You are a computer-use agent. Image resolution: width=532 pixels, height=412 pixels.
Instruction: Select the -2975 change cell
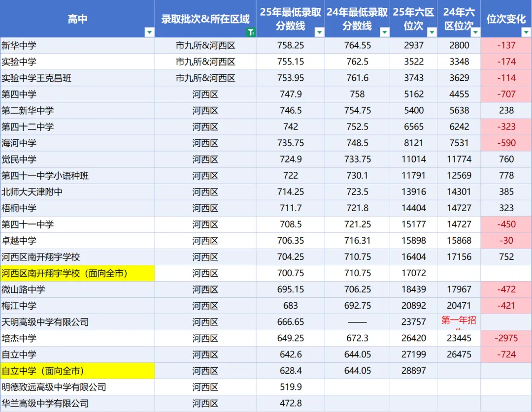[x=506, y=339]
